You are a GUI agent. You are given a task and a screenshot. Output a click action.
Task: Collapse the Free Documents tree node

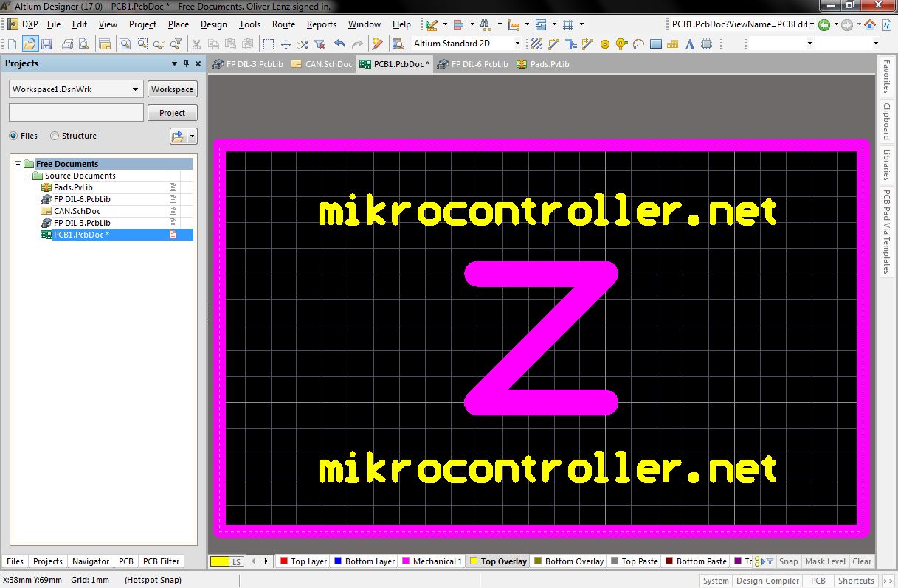[18, 164]
